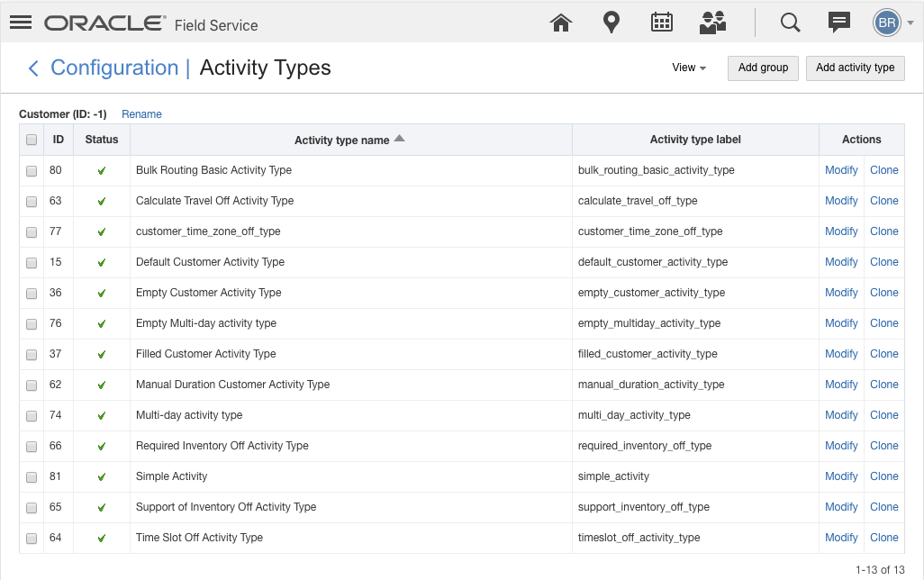
Task: Click Clone for Time Slot Off Activity Type
Action: point(884,538)
